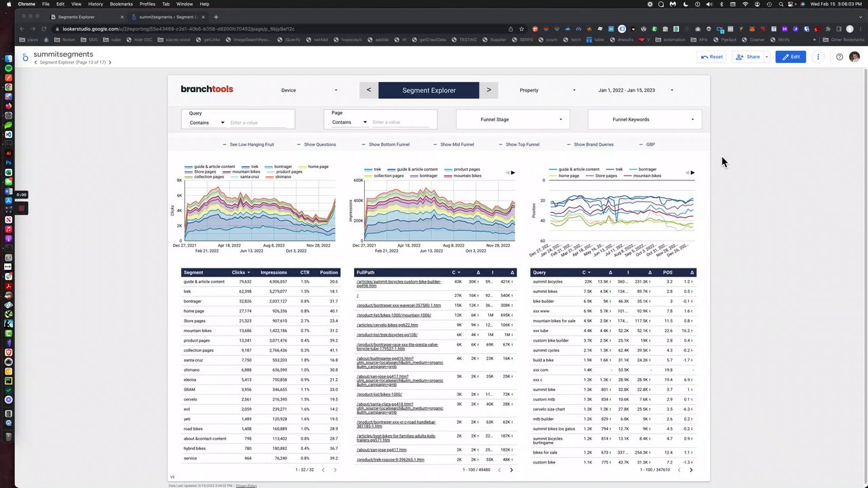
Task: Click the browser address bar URL
Action: coord(178,29)
